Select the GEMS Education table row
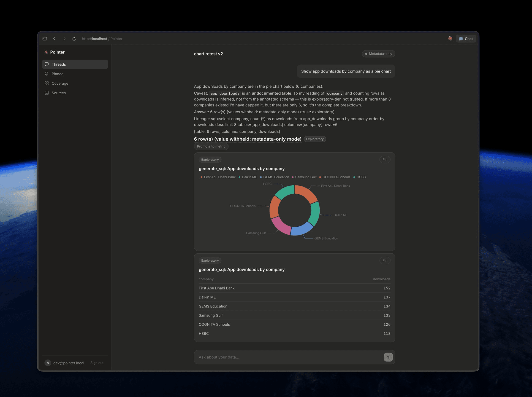The width and height of the screenshot is (532, 397). coord(294,306)
